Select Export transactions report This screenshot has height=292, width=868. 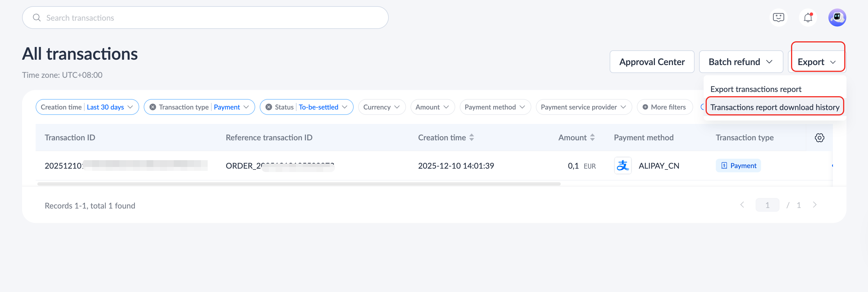click(x=755, y=89)
